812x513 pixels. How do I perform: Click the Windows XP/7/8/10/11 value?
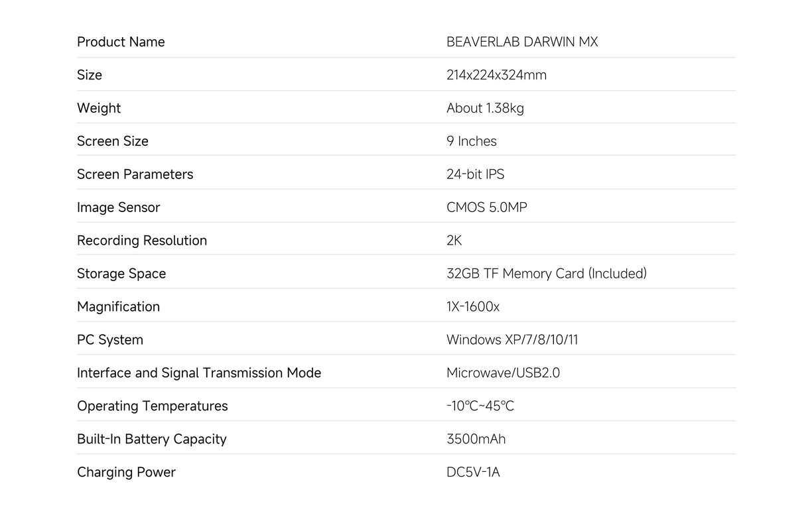[x=512, y=340]
